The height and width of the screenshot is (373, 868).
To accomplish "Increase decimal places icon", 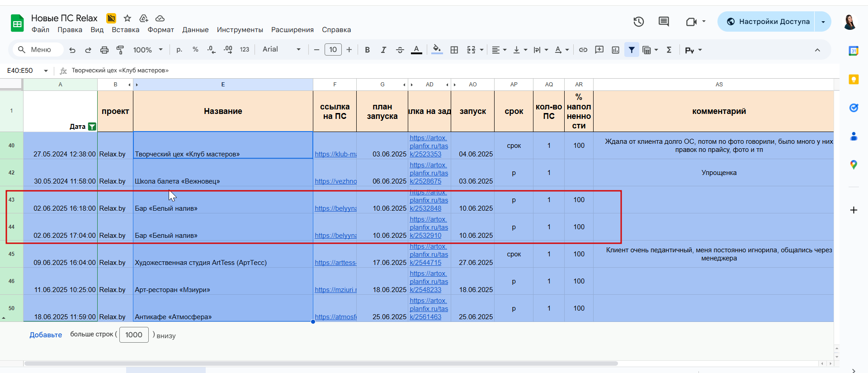I will [x=228, y=50].
